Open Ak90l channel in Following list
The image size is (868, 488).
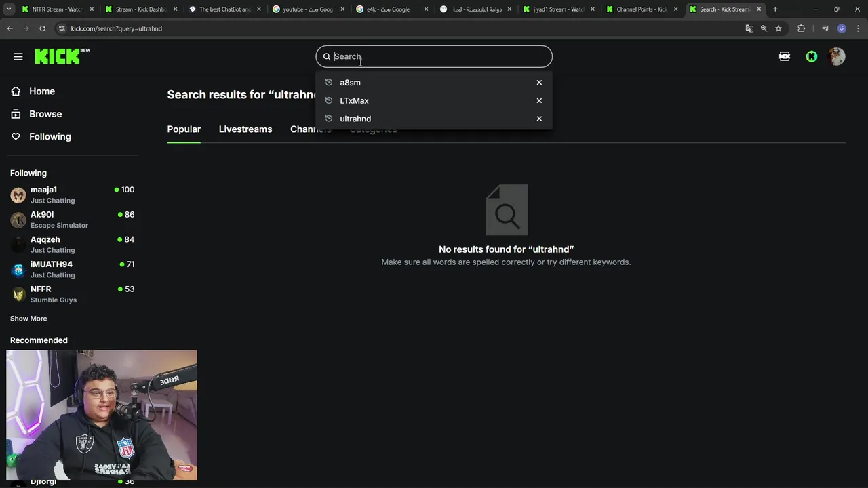click(x=73, y=220)
